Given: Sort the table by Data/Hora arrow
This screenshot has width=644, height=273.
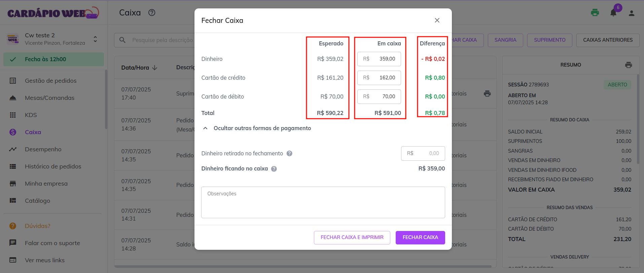Looking at the screenshot, I should (x=155, y=68).
